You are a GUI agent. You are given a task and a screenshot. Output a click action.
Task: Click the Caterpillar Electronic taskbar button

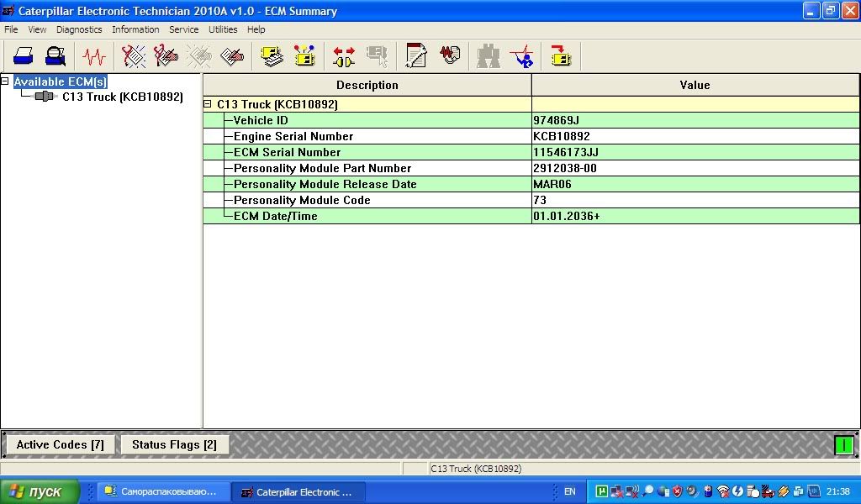tap(298, 492)
